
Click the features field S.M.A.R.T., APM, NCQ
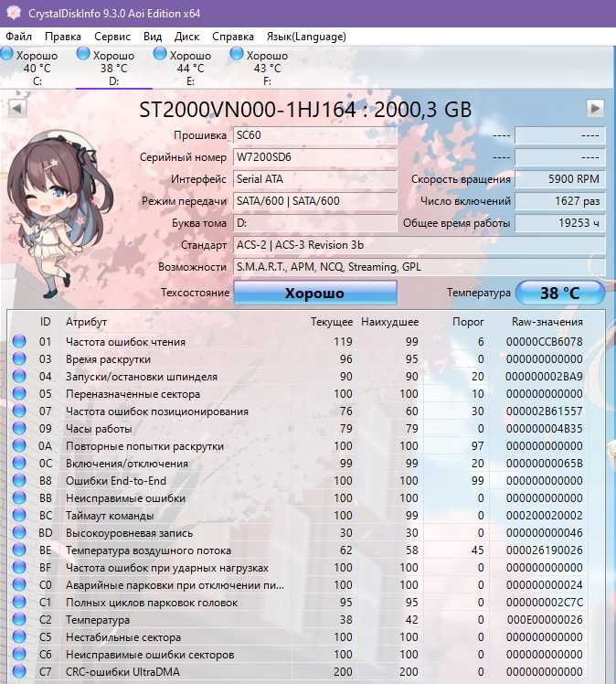click(420, 267)
